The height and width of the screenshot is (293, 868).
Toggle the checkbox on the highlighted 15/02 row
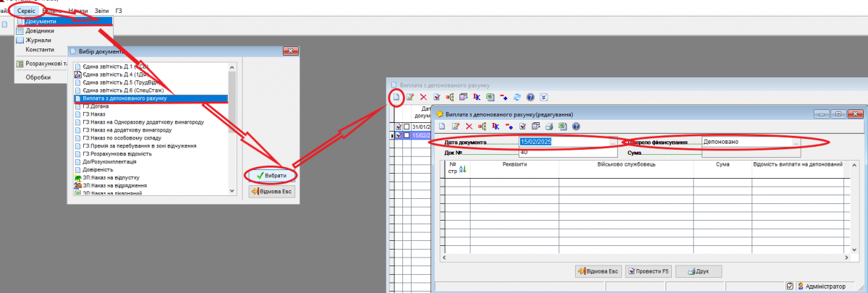(x=407, y=135)
